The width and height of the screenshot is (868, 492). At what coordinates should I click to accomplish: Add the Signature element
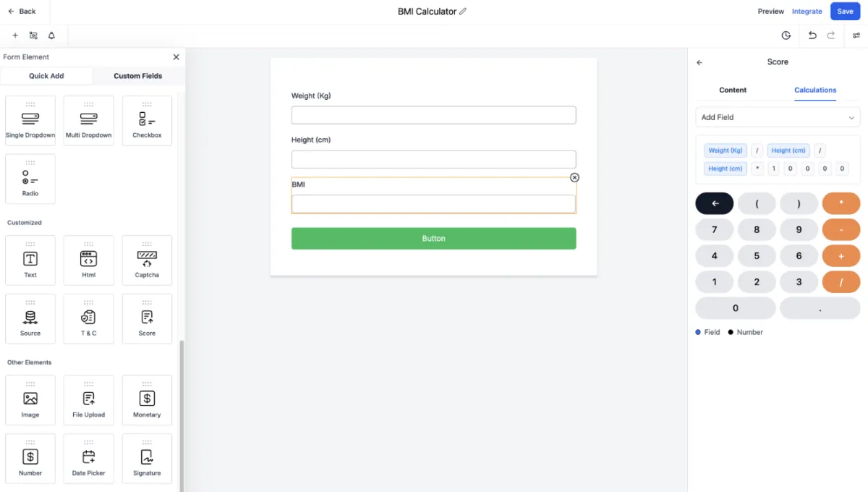click(x=147, y=458)
